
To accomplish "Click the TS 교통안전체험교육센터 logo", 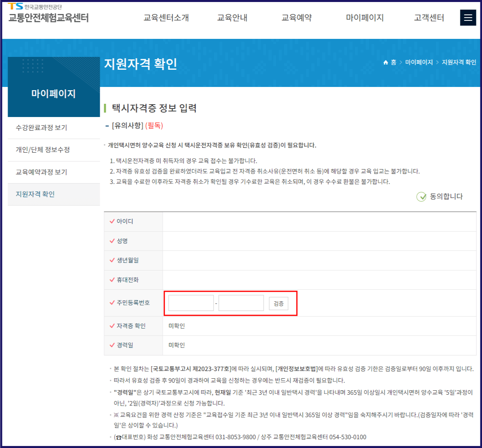I will click(x=48, y=13).
